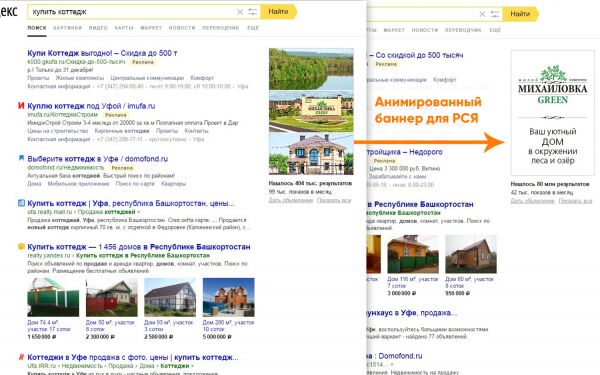
Task: Click the 'Жилые комплексы' sitelink of the first ad
Action: pos(80,78)
